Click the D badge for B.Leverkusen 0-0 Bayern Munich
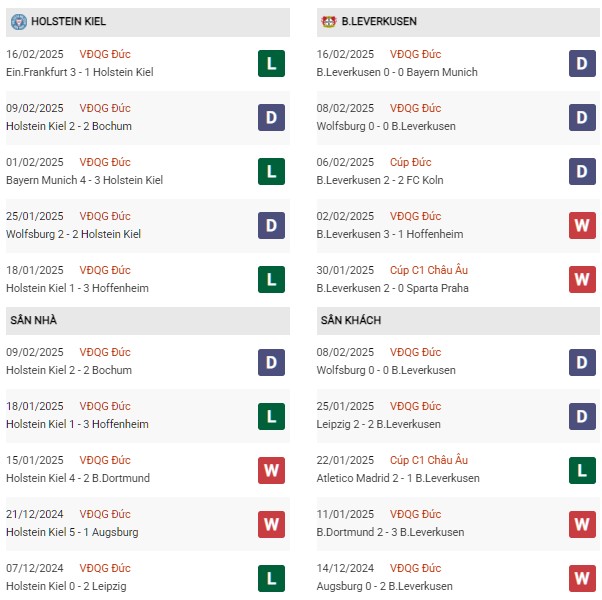 (x=582, y=63)
